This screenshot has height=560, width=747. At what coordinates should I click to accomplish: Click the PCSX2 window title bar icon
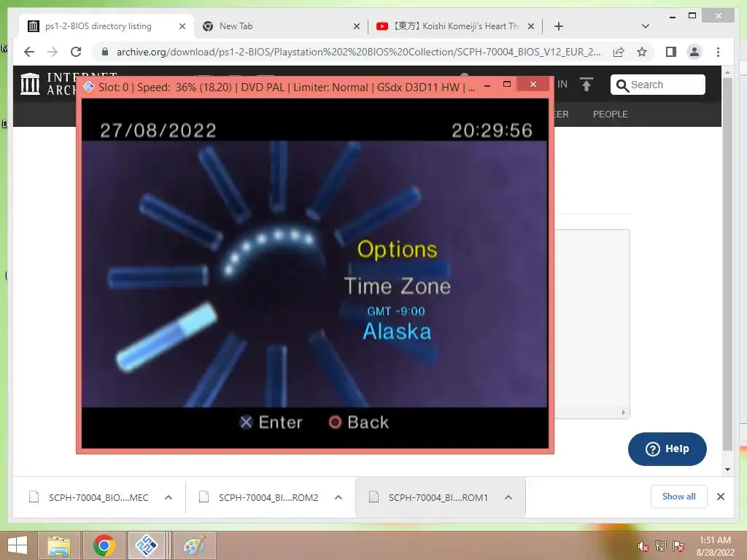pyautogui.click(x=88, y=87)
